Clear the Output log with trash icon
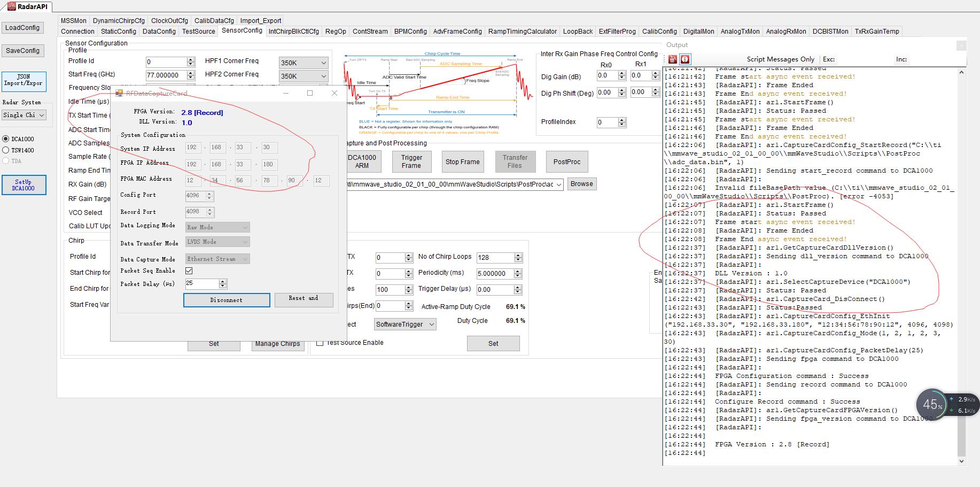The image size is (980, 487). (673, 59)
